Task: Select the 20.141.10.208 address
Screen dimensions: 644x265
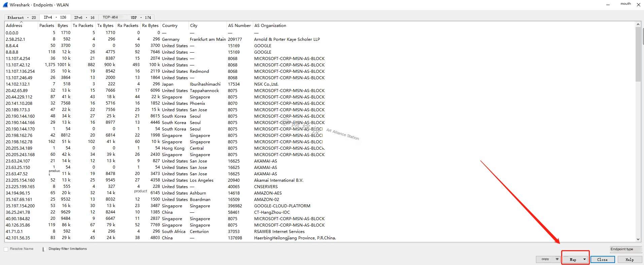Action: [x=19, y=104]
